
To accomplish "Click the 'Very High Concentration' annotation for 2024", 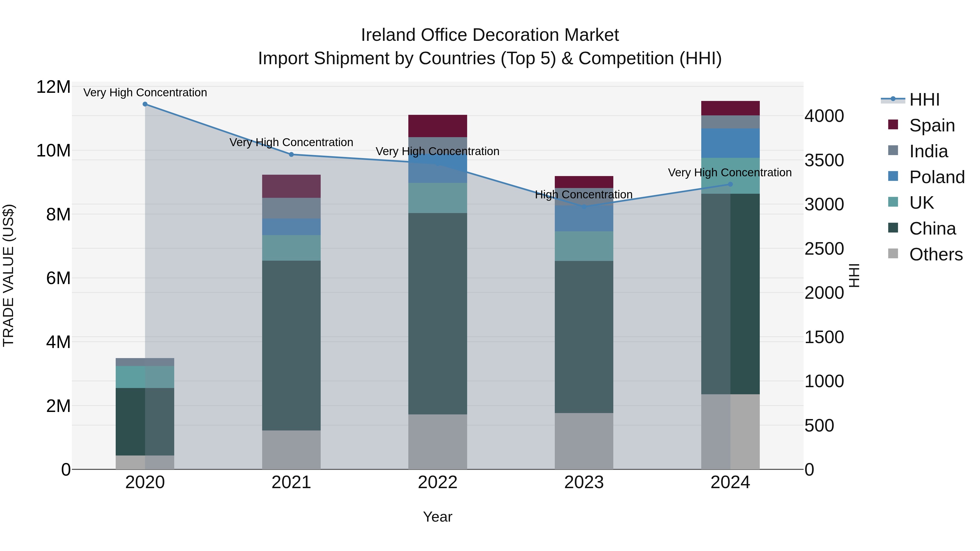I will (x=730, y=173).
